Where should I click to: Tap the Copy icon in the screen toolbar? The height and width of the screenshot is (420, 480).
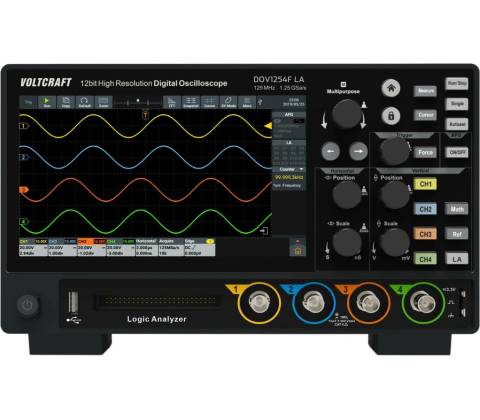coord(66,102)
